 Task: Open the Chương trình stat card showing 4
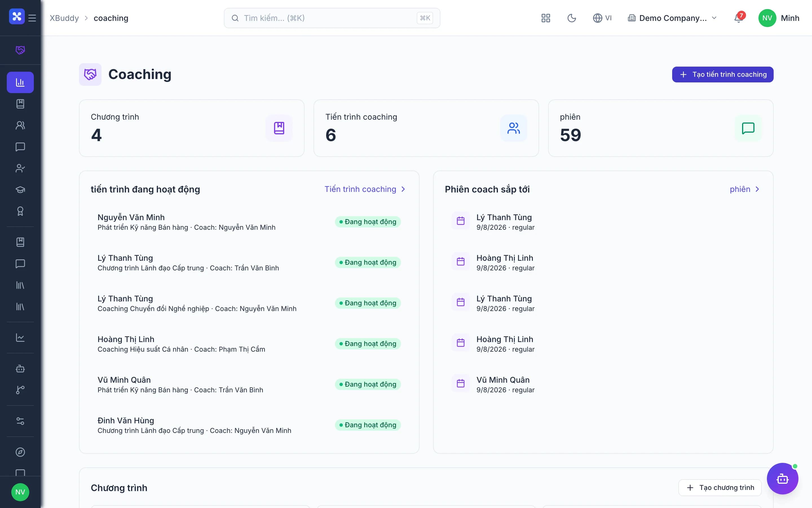(192, 128)
